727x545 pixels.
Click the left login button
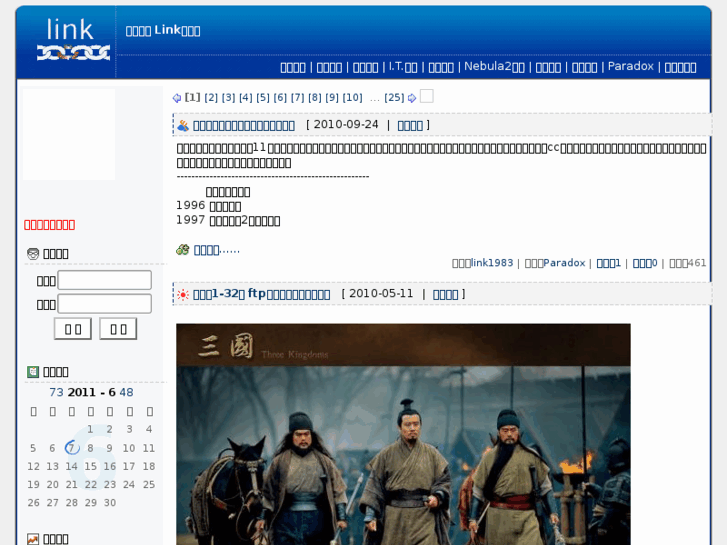(x=73, y=329)
